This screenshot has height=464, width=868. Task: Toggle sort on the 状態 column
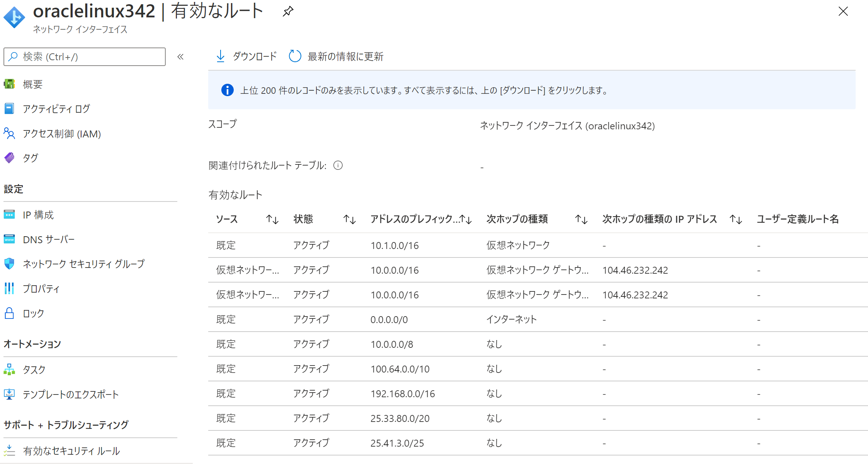pyautogui.click(x=350, y=219)
